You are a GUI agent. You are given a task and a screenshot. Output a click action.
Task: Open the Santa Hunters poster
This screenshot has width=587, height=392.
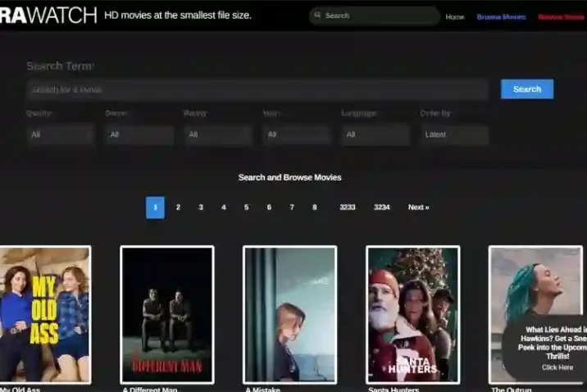413,314
